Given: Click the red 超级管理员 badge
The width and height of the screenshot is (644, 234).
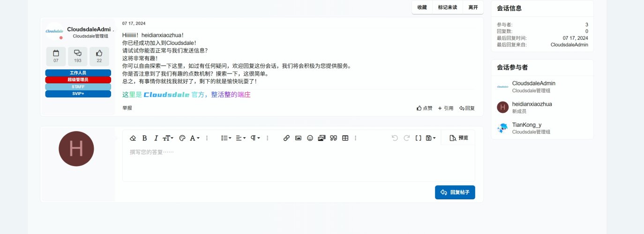Looking at the screenshot, I should coord(78,80).
